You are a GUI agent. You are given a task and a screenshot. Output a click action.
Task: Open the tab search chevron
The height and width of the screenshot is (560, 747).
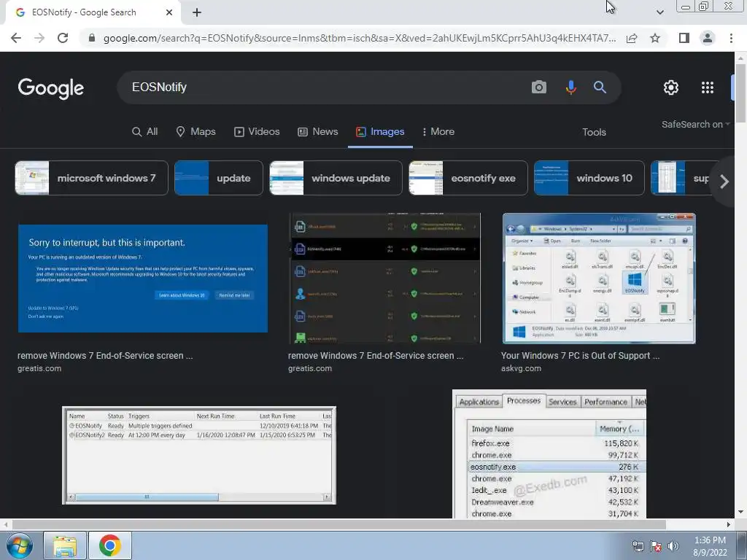[659, 12]
